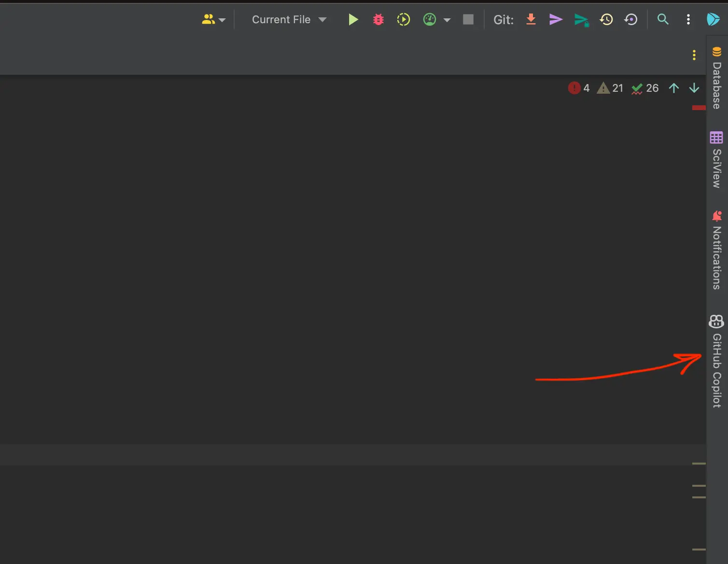The image size is (728, 564).
Task: Stop the running process square button
Action: pyautogui.click(x=468, y=19)
